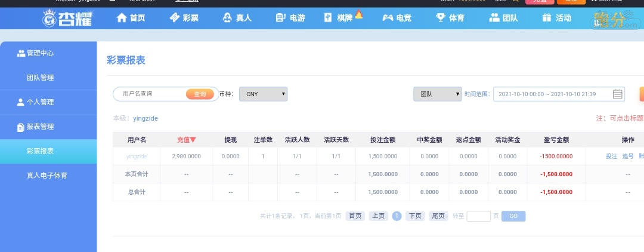644x252 pixels.
Task: Select the 2,980.0000 recharge cell
Action: [x=186, y=156]
